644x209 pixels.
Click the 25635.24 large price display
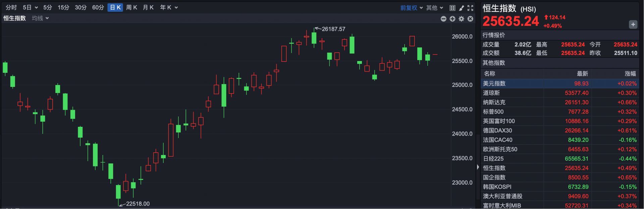point(511,21)
